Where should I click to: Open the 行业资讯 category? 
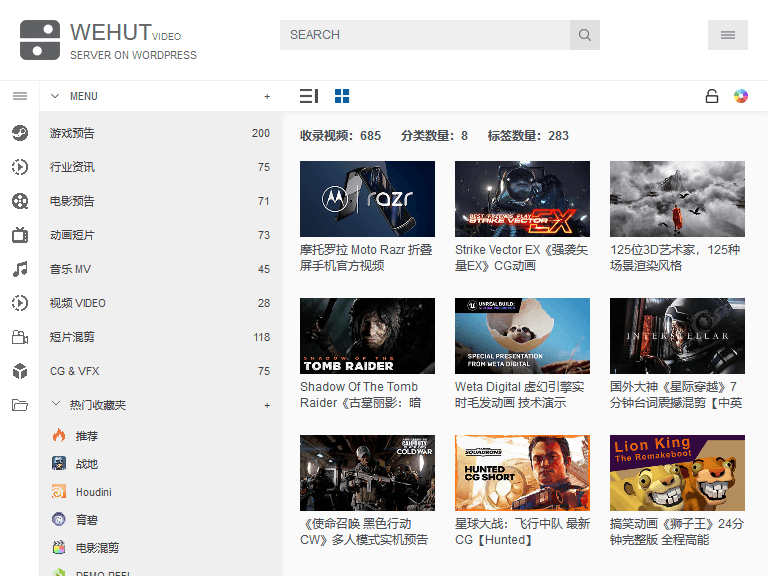(x=160, y=167)
